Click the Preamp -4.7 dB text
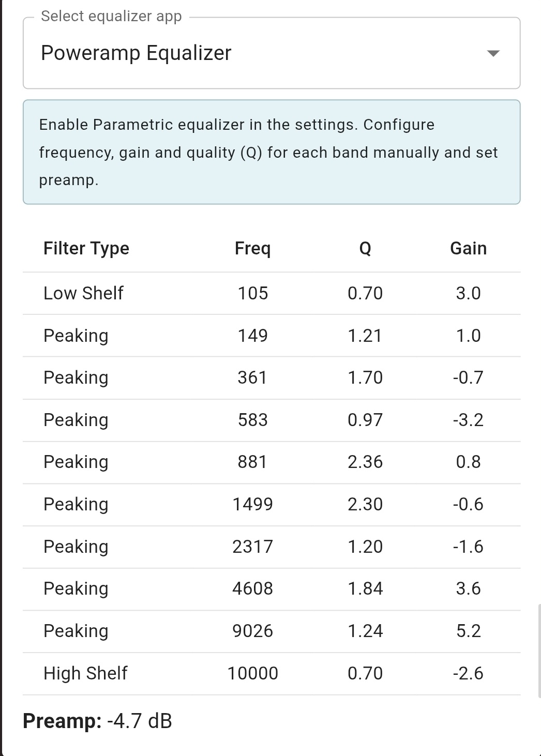The width and height of the screenshot is (541, 756). pyautogui.click(x=97, y=721)
